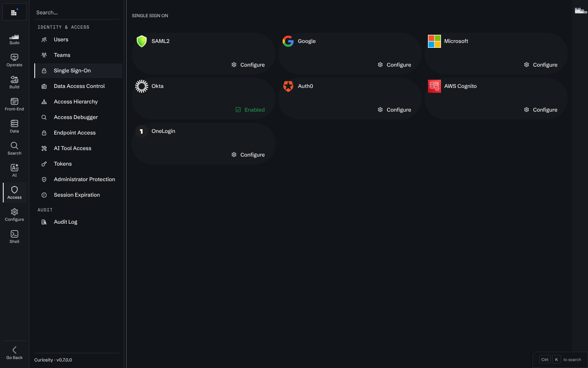This screenshot has height=368, width=588.
Task: Configure the Microsoft provider
Action: click(541, 65)
